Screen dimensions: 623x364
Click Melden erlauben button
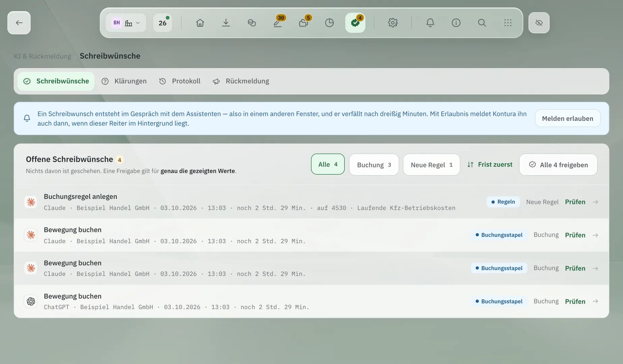click(x=567, y=118)
